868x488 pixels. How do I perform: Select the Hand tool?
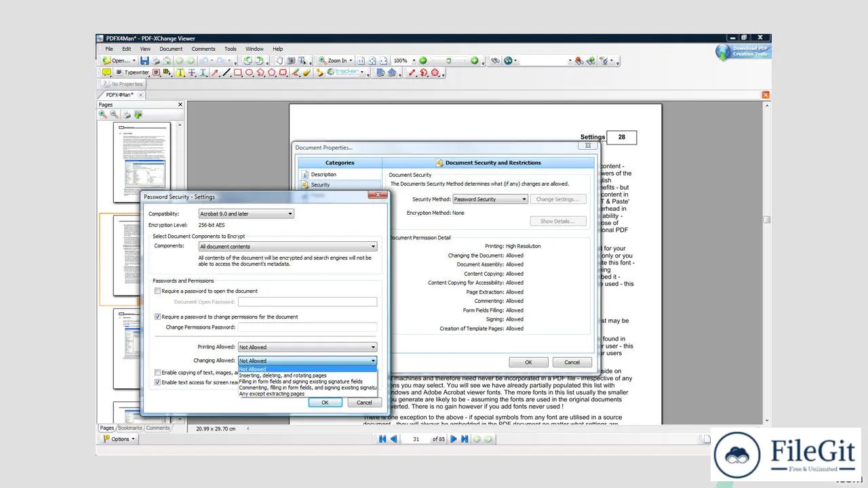coord(279,60)
